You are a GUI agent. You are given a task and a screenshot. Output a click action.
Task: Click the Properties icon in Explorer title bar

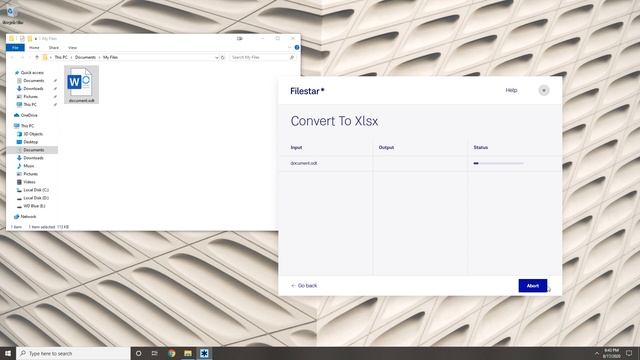point(22,38)
